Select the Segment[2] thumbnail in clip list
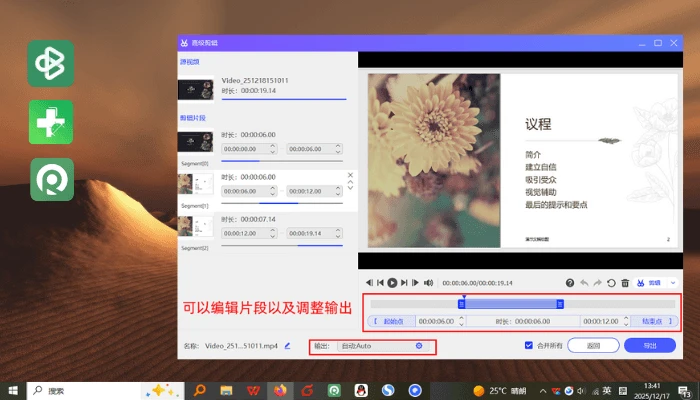Viewport: 700px width, 400px height. [x=196, y=226]
